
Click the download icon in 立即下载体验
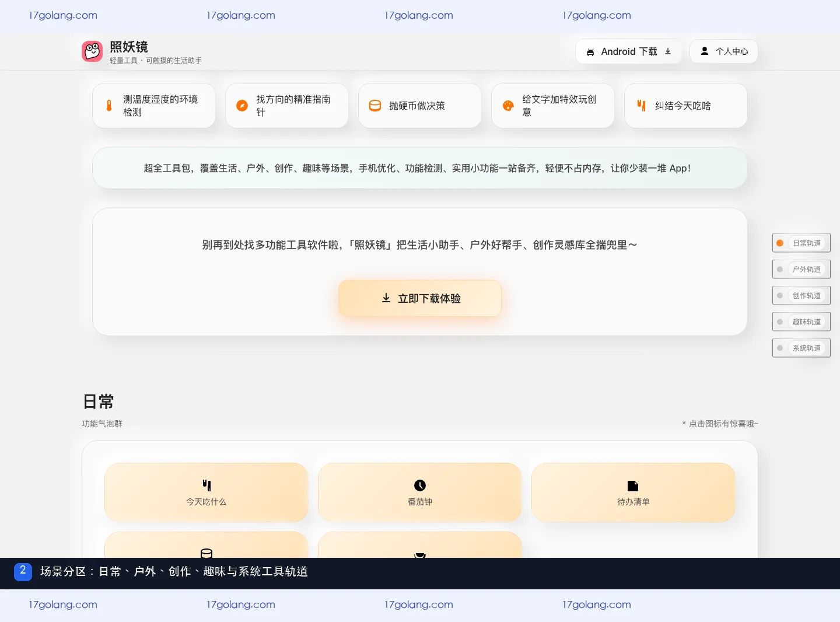386,298
